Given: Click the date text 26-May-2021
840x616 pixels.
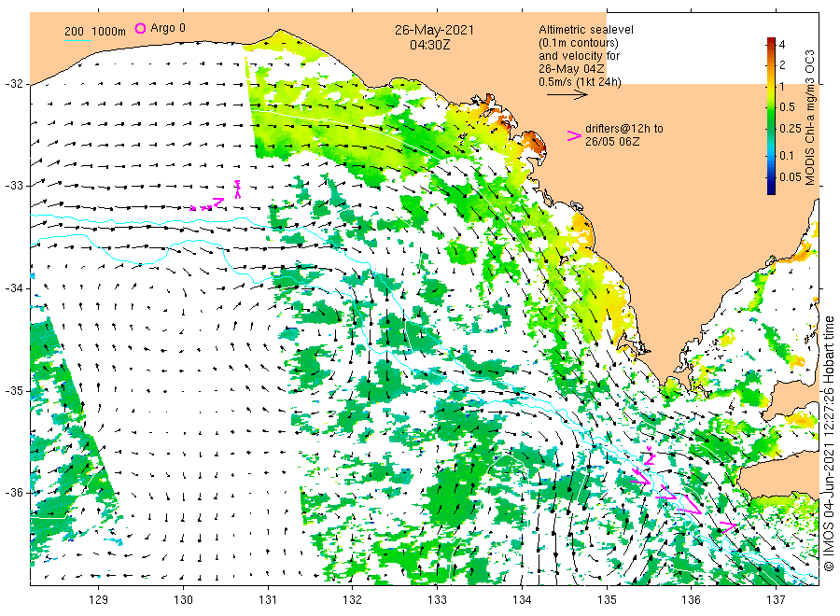Looking at the screenshot, I should pos(434,30).
